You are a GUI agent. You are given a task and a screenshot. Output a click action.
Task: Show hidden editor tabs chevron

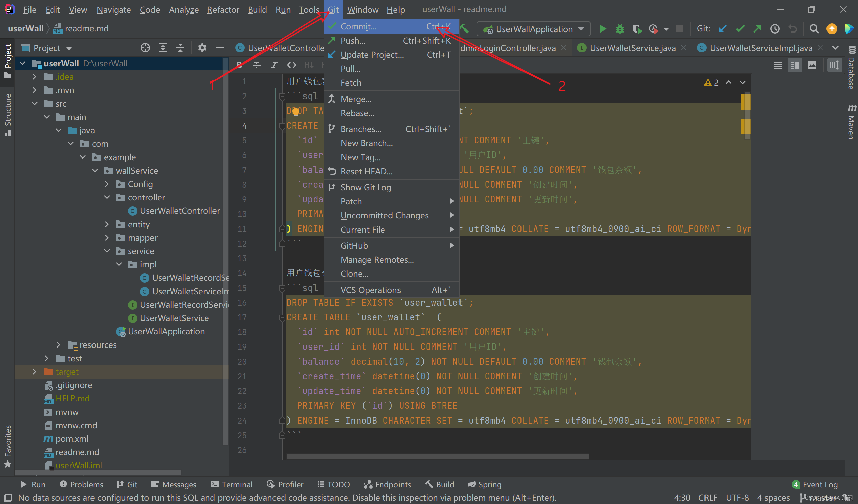pos(835,48)
